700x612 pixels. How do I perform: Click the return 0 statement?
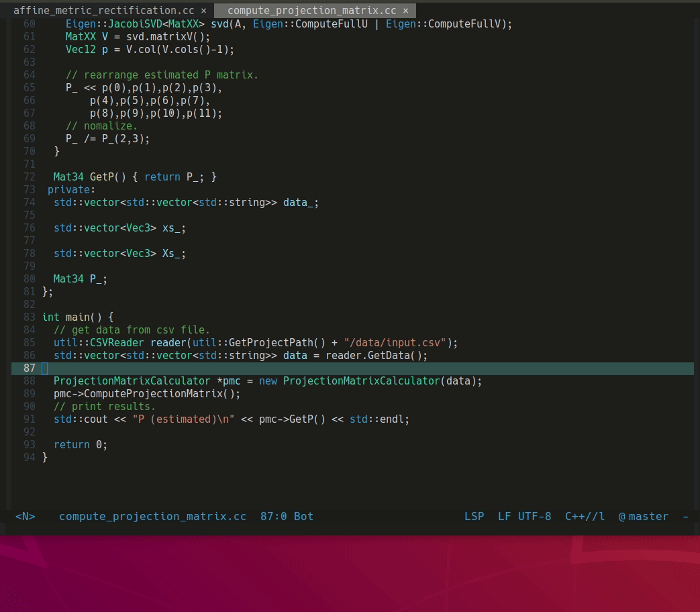(81, 445)
